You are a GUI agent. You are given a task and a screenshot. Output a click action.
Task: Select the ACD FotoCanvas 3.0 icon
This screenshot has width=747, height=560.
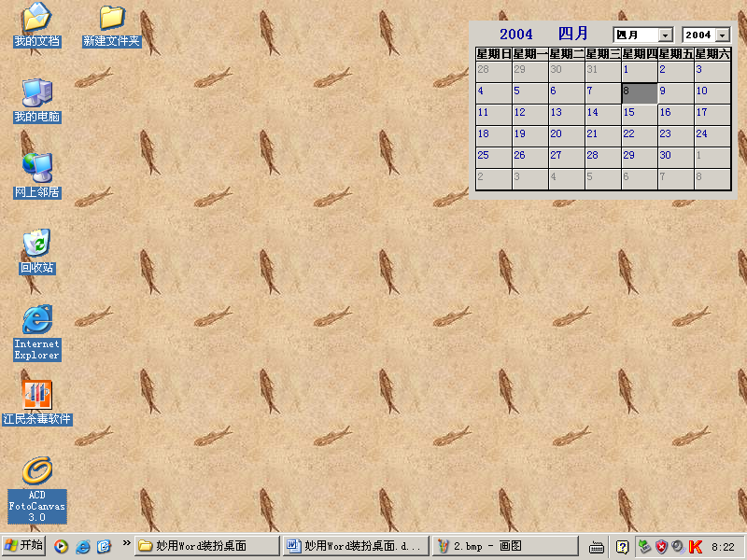pos(36,489)
